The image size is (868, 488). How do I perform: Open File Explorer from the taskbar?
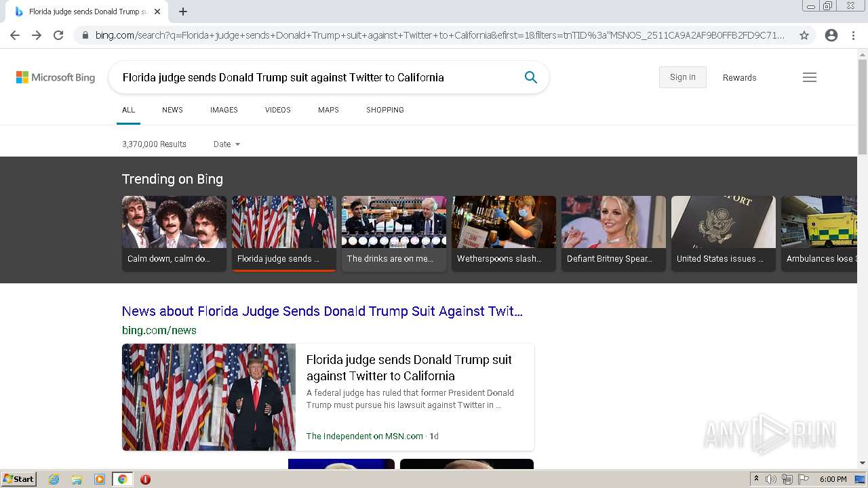pos(77,479)
